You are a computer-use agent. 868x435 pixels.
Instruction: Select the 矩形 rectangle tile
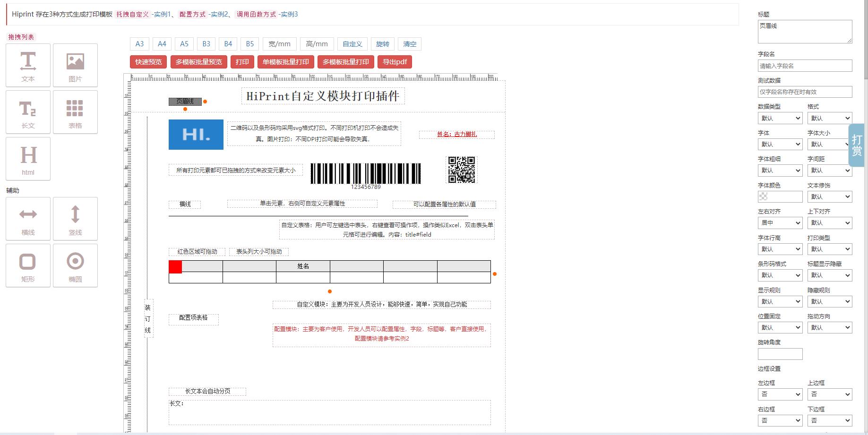point(28,265)
